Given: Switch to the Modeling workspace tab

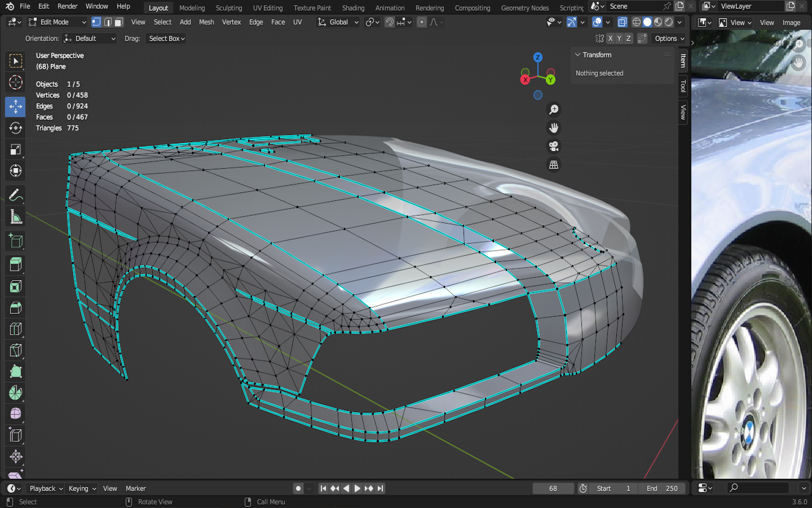Looking at the screenshot, I should tap(192, 8).
